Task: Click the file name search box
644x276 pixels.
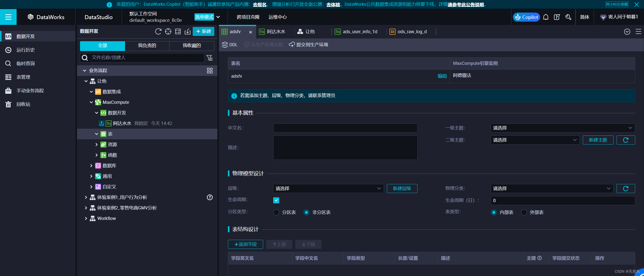Action: click(142, 58)
